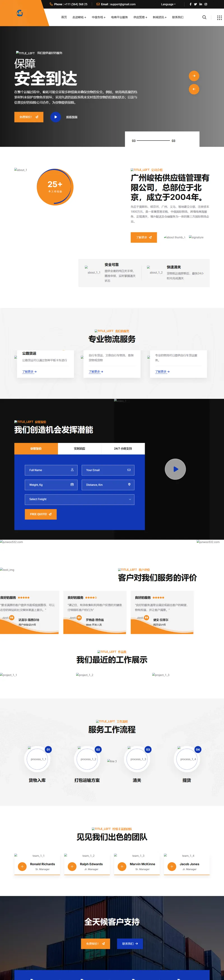Screen dimensions: 224x980
Task: Expand plus icon on Marvin McKinne card
Action: [x=122, y=867]
